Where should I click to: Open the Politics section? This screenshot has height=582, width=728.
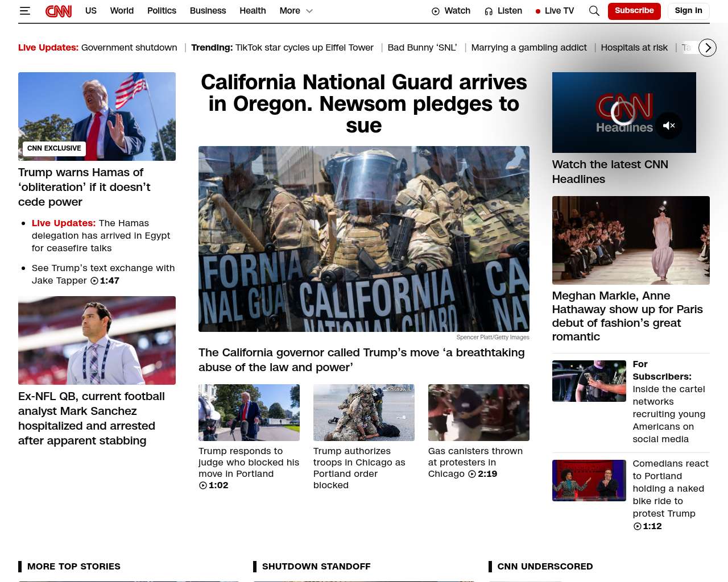click(x=162, y=11)
